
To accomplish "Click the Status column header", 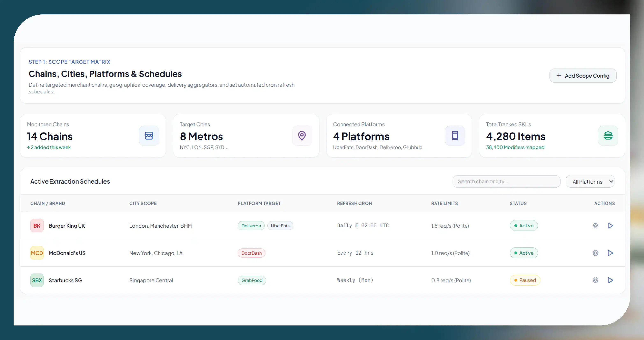I will coord(518,203).
